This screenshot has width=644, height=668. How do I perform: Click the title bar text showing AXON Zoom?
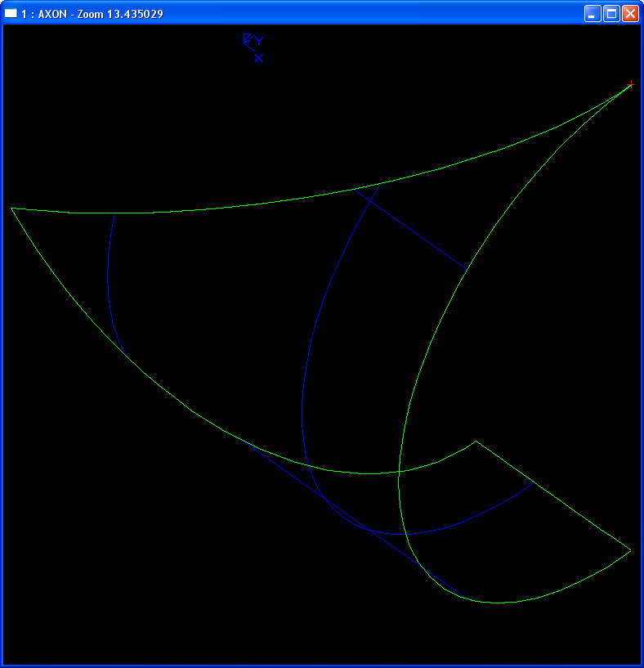coord(98,14)
